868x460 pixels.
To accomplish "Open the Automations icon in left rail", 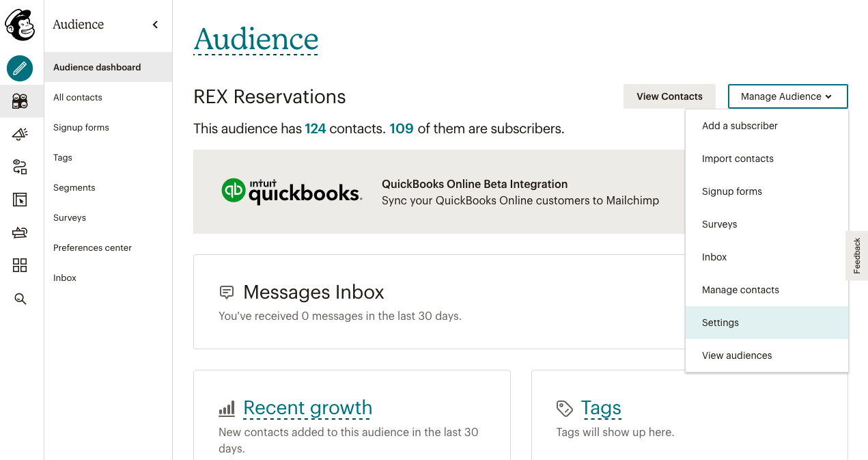I will [x=20, y=167].
